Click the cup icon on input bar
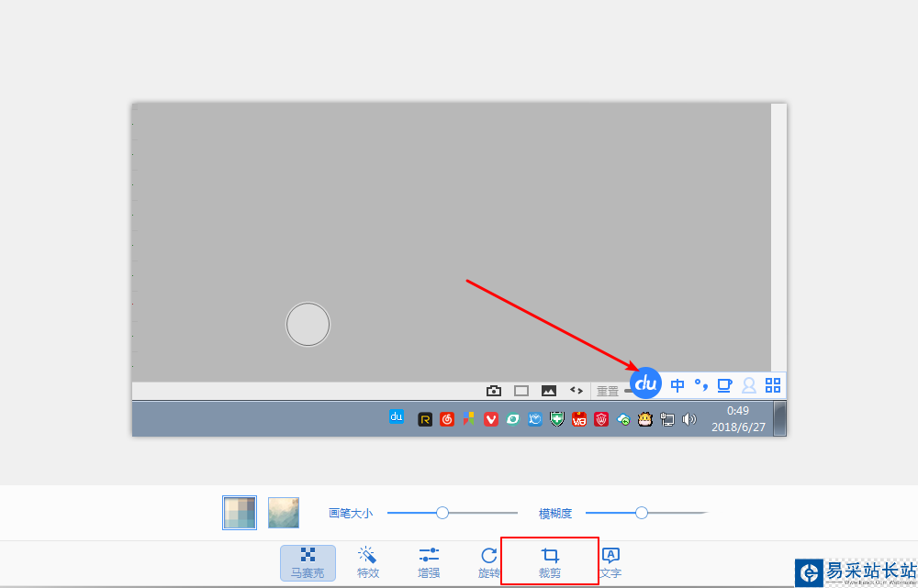This screenshot has width=918, height=588. click(725, 385)
